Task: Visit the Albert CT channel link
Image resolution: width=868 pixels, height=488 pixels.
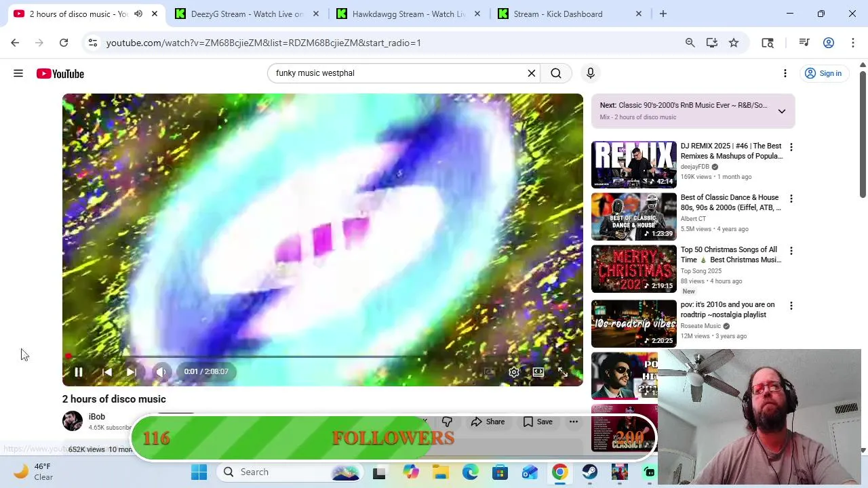Action: 694,219
